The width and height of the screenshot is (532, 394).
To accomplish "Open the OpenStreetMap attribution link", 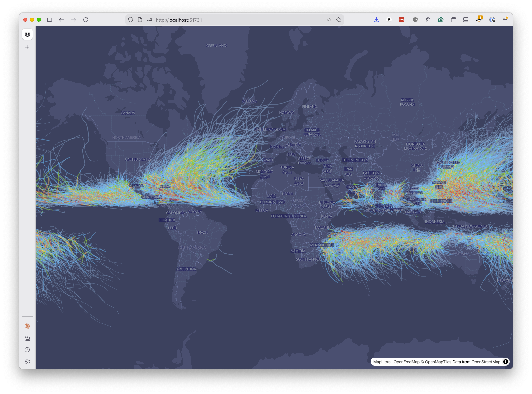I will pos(486,362).
